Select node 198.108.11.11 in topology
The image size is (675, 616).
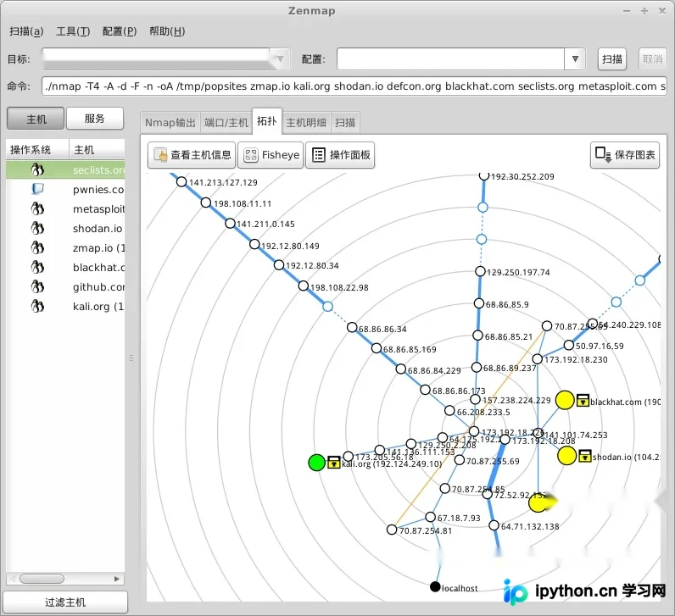pyautogui.click(x=206, y=203)
